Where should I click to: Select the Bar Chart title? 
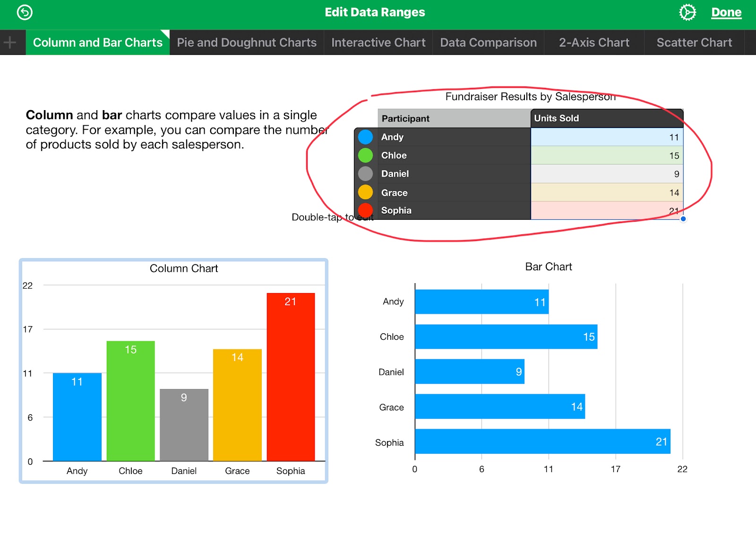pyautogui.click(x=549, y=267)
